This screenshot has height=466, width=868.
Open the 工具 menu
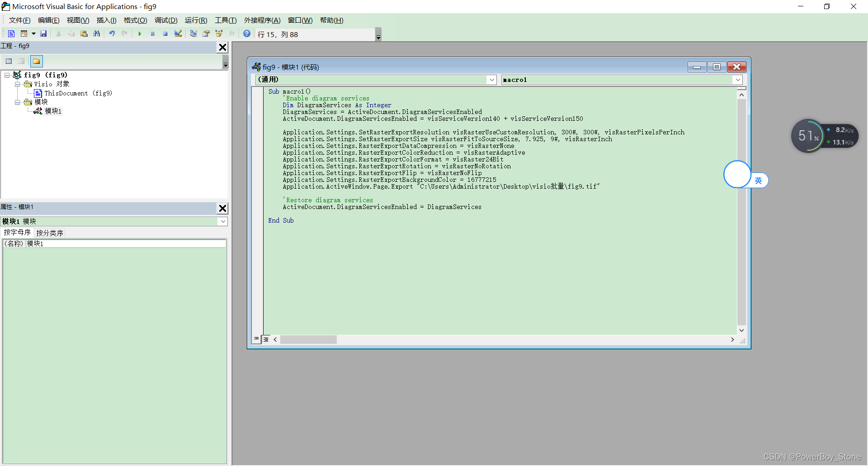click(226, 20)
